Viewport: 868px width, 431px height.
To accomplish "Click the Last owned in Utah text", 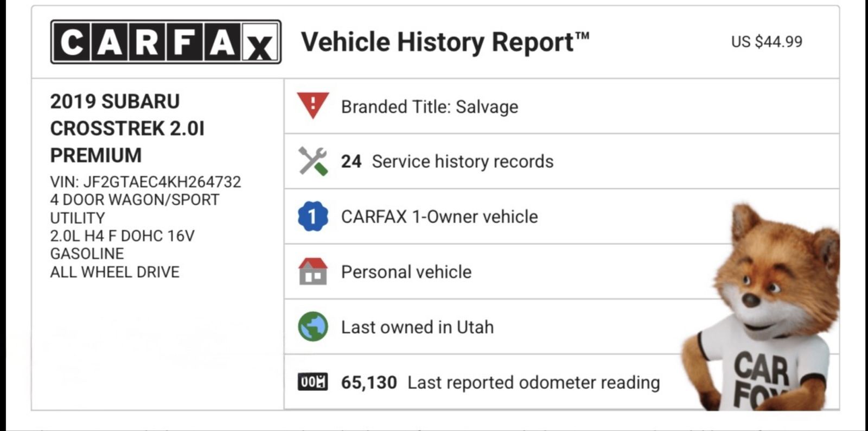I will tap(417, 327).
